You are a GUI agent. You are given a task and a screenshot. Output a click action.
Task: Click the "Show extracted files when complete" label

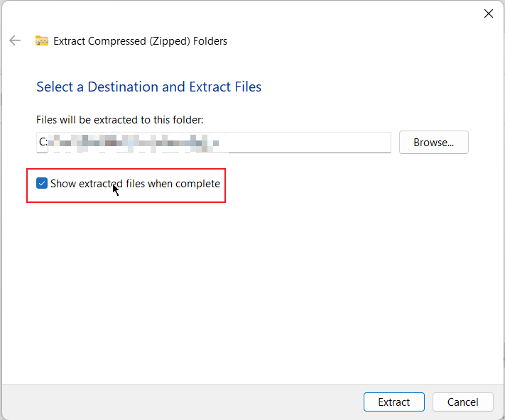coord(135,184)
